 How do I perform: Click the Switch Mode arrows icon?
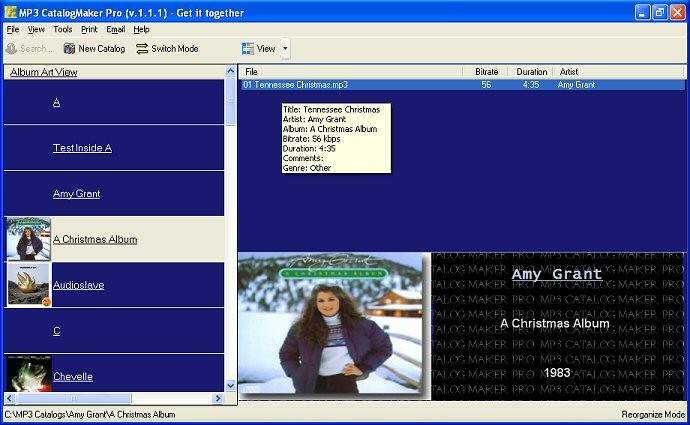[x=142, y=48]
